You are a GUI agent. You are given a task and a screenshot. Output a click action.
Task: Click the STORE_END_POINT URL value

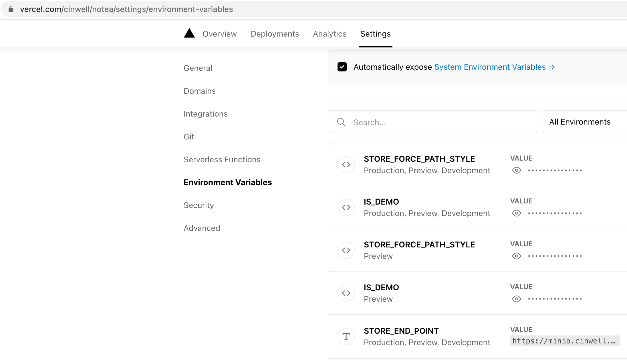pos(564,341)
